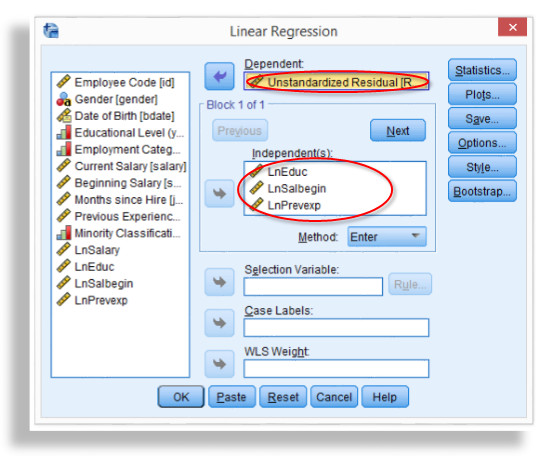The height and width of the screenshot is (456, 545).
Task: Click the arrow button for Selection Variable
Action: point(219,282)
